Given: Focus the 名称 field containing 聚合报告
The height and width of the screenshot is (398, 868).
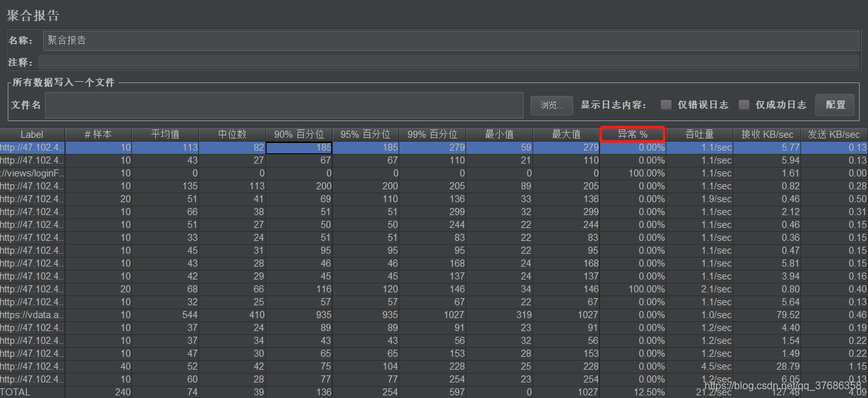Looking at the screenshot, I should (x=451, y=41).
